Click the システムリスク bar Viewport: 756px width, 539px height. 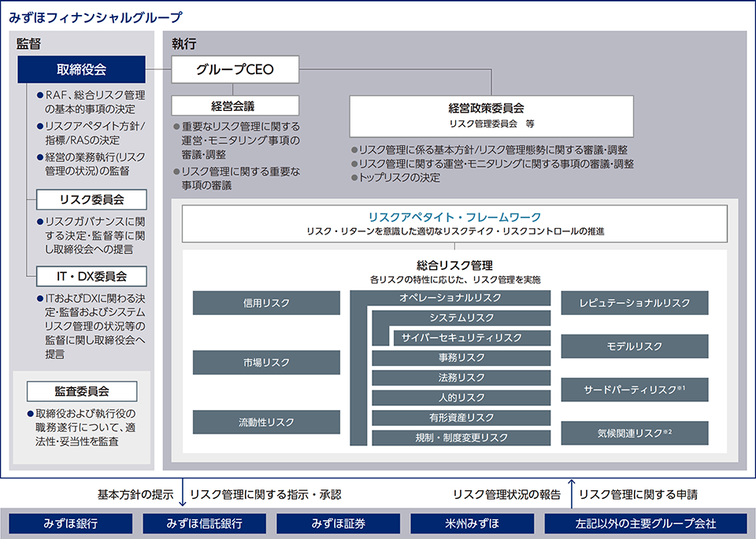click(461, 318)
